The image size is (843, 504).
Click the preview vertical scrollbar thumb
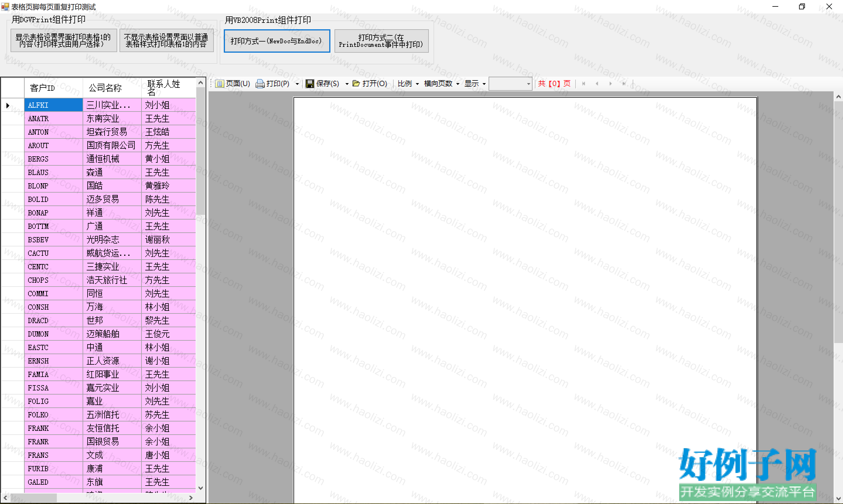[x=838, y=222]
